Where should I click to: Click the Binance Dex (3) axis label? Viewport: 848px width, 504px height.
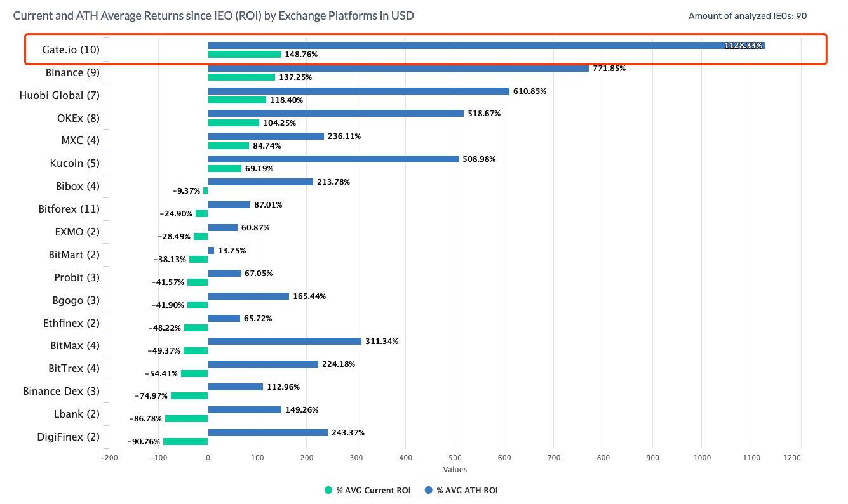(x=61, y=391)
